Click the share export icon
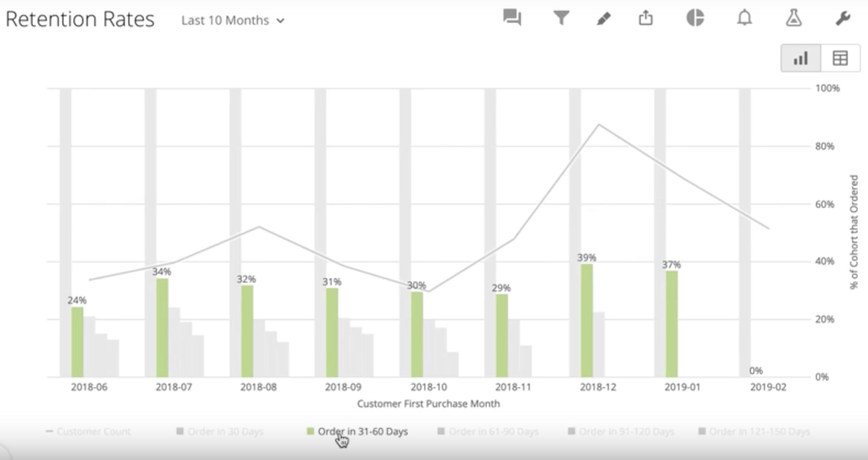868x460 pixels. (x=646, y=18)
